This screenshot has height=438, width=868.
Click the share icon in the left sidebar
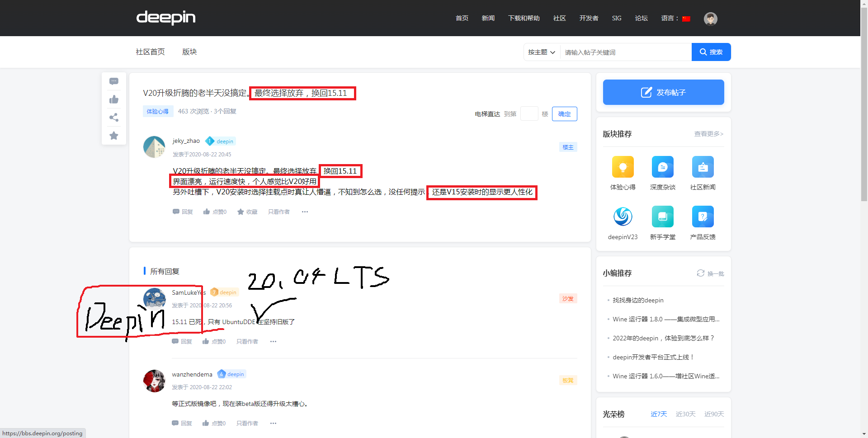coord(113,118)
